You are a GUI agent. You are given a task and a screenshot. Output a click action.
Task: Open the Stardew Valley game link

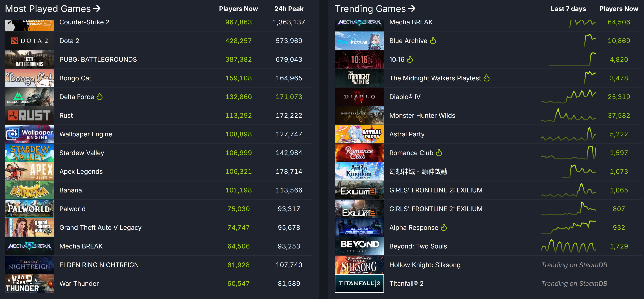click(x=82, y=153)
